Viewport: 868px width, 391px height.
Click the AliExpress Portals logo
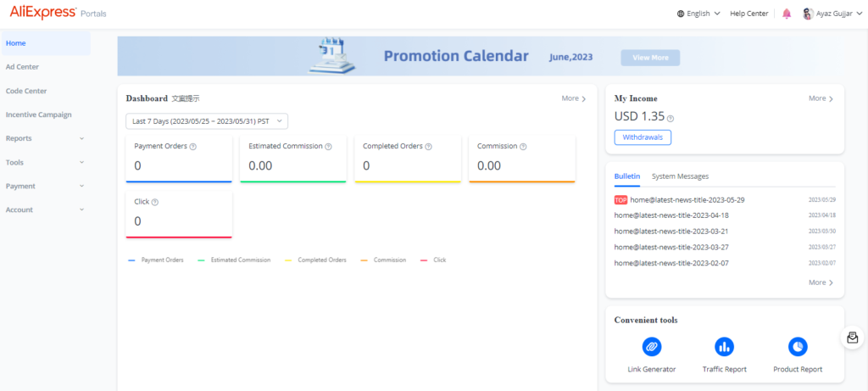[x=58, y=13]
